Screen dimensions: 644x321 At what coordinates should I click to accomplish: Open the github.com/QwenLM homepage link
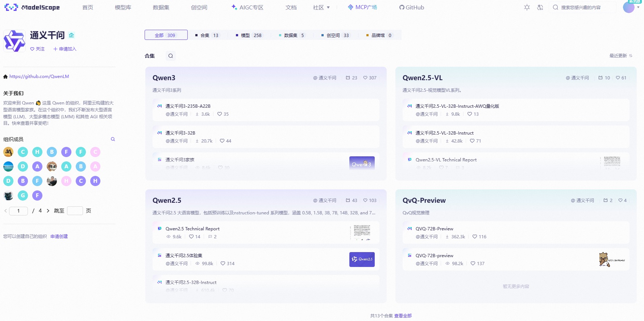(39, 77)
